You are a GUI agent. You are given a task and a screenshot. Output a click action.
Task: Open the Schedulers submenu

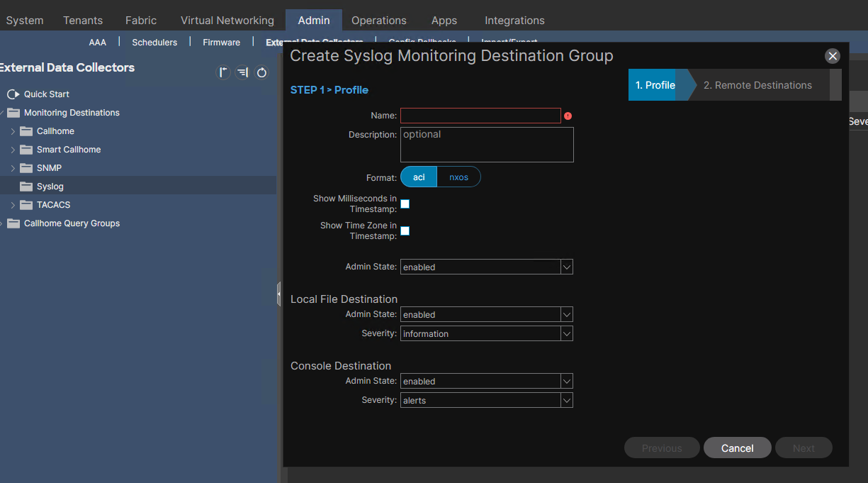click(154, 43)
